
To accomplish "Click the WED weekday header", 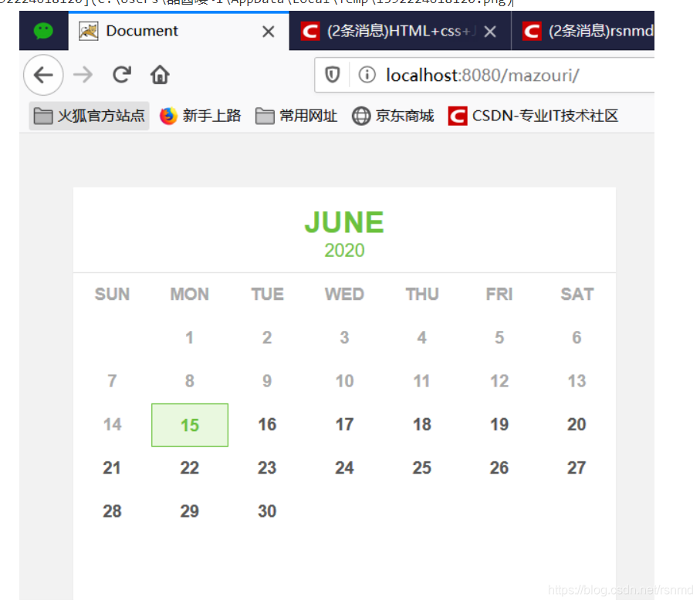I will tap(344, 295).
